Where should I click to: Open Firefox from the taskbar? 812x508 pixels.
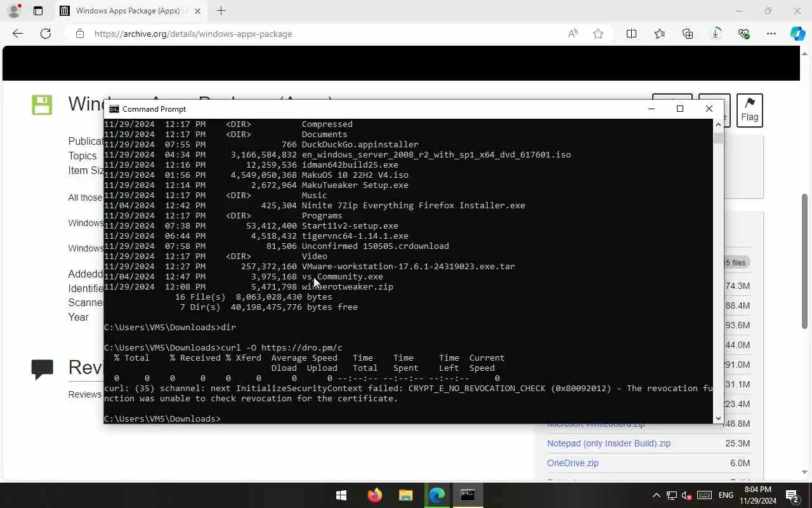(x=374, y=495)
